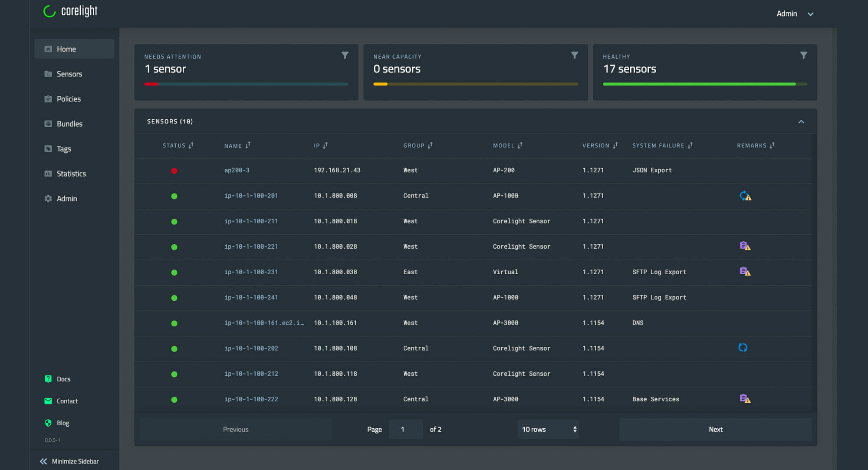Click the Healthy sensors filter icon
This screenshot has width=868, height=470.
[x=803, y=55]
